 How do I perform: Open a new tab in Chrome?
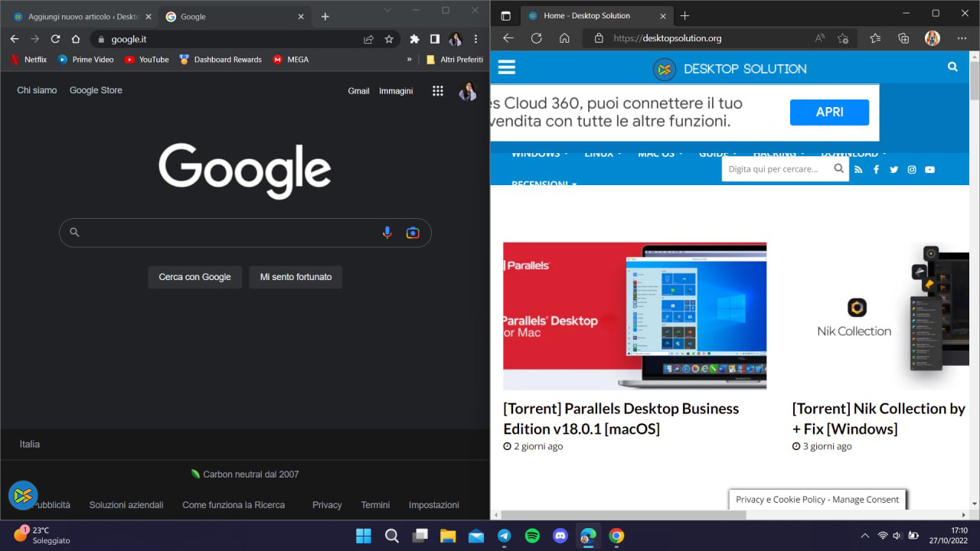click(x=325, y=16)
